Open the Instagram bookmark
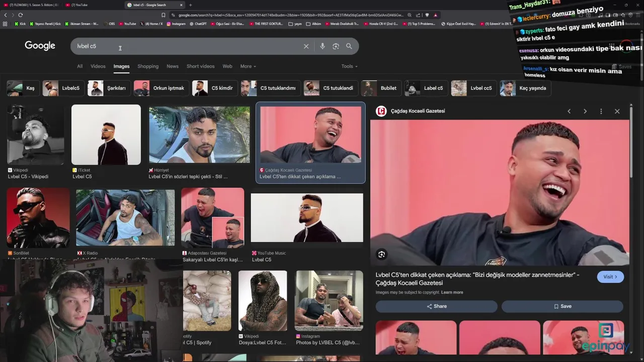The image size is (644, 362). tap(176, 24)
